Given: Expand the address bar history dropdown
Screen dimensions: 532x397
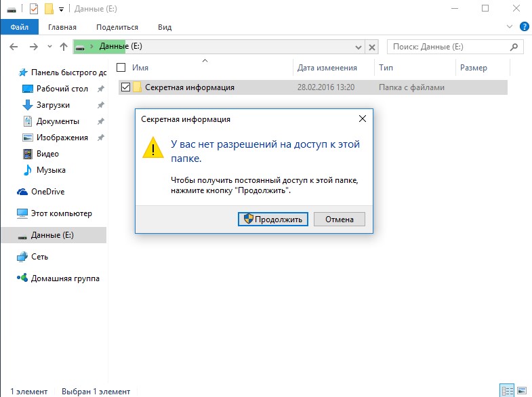Looking at the screenshot, I should tap(359, 47).
